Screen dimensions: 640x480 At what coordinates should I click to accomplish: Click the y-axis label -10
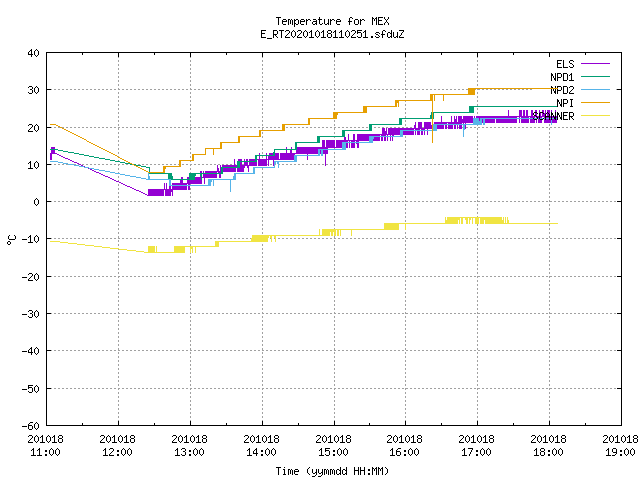(31, 239)
